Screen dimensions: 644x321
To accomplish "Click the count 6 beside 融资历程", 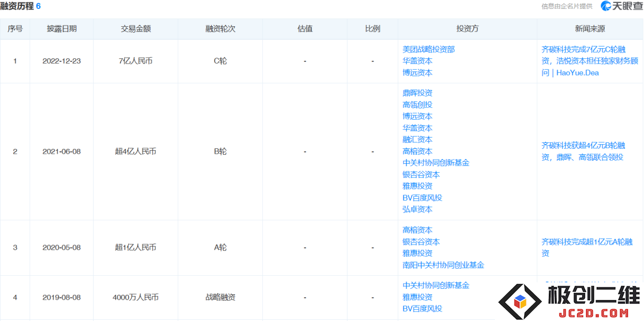I will tap(38, 6).
